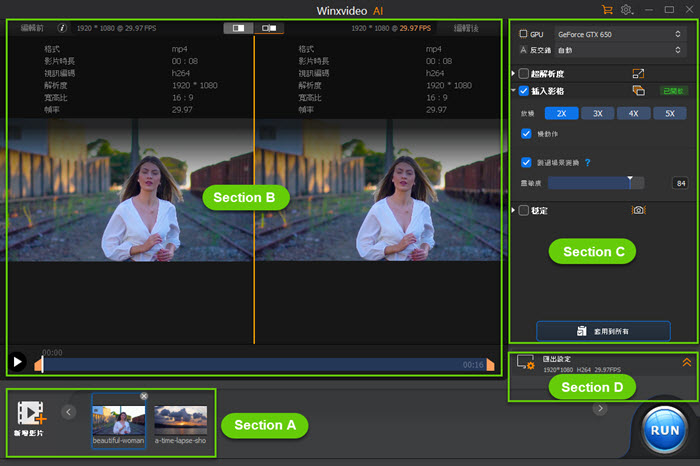The height and width of the screenshot is (466, 700).
Task: Select the 3X interpolation multiplier
Action: (x=598, y=113)
